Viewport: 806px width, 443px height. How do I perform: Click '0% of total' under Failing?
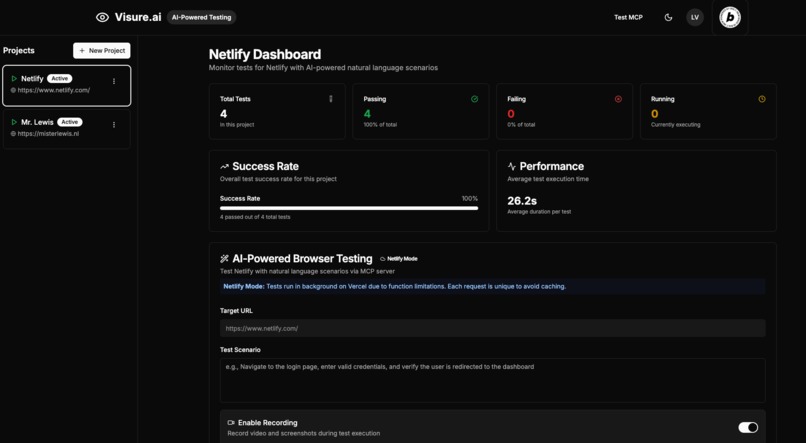(522, 125)
